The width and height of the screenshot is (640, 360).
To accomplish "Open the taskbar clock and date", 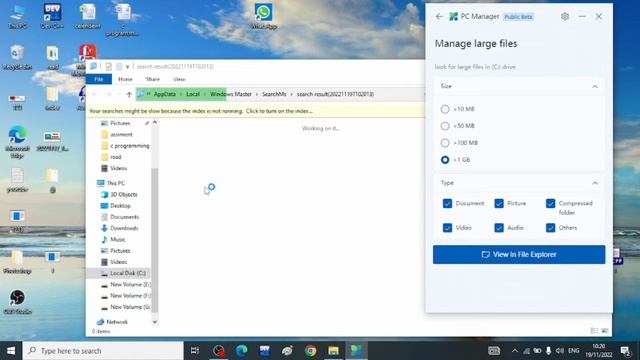I will click(x=598, y=351).
